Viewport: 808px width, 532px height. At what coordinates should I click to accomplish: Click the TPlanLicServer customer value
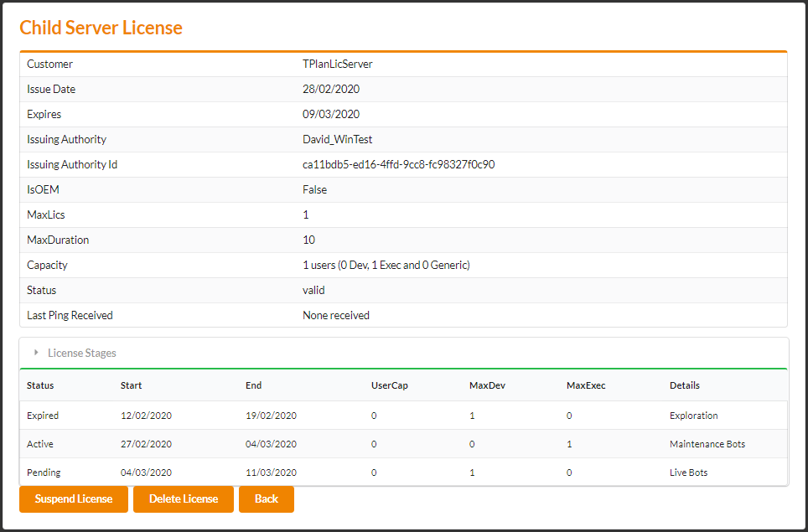(x=337, y=64)
